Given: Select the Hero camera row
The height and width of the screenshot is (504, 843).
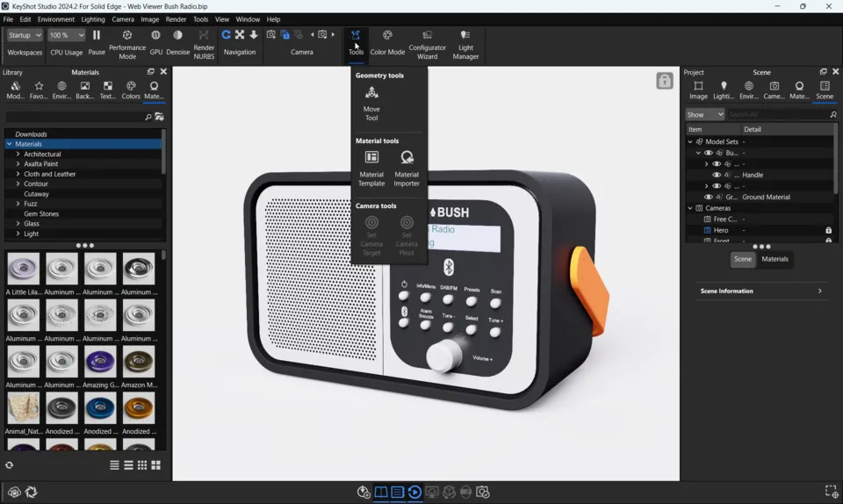Looking at the screenshot, I should coord(760,231).
